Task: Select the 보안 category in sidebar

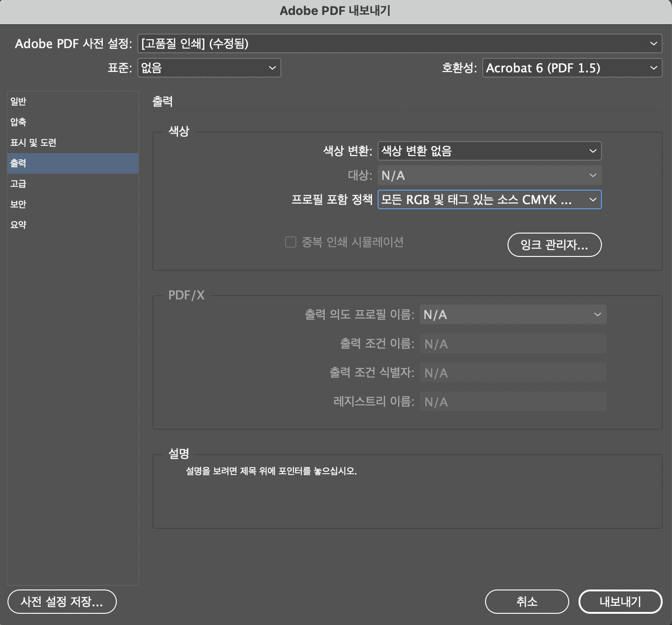Action: (73, 204)
